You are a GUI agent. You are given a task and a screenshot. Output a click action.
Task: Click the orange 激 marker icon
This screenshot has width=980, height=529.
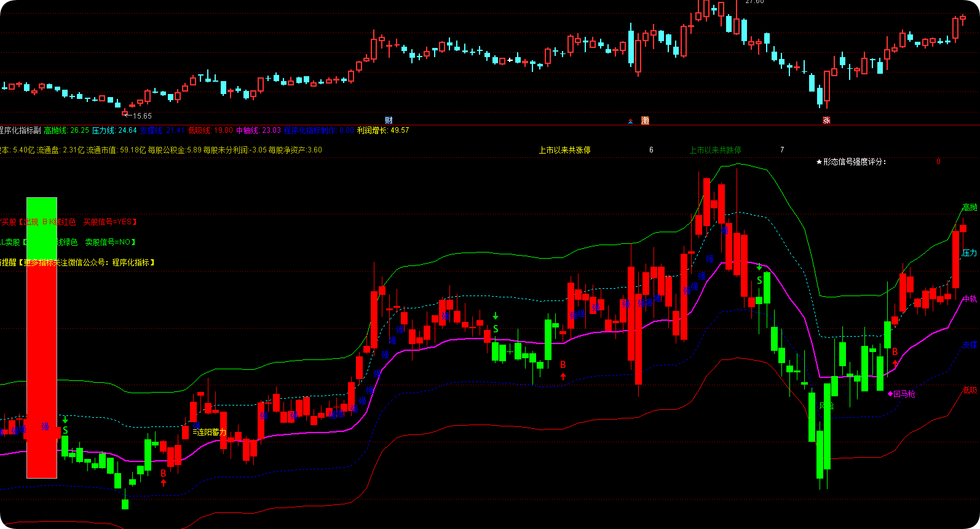(645, 120)
